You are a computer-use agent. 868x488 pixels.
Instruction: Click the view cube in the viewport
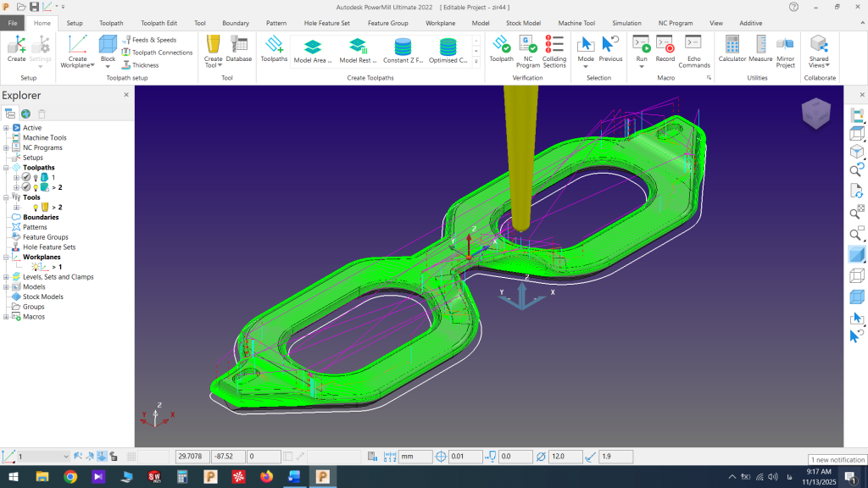(816, 114)
